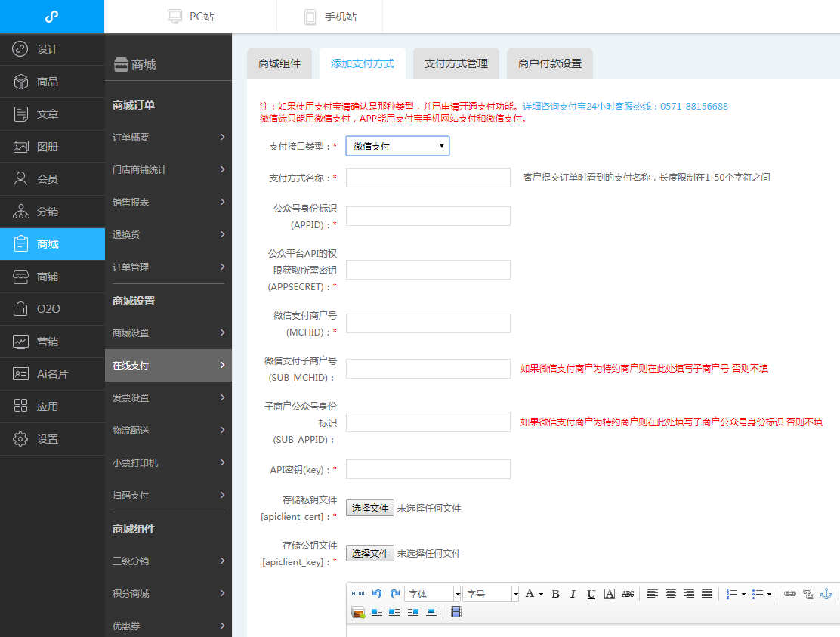Select the 添加支付方式 tab
Screen dimensions: 840x637
(363, 63)
